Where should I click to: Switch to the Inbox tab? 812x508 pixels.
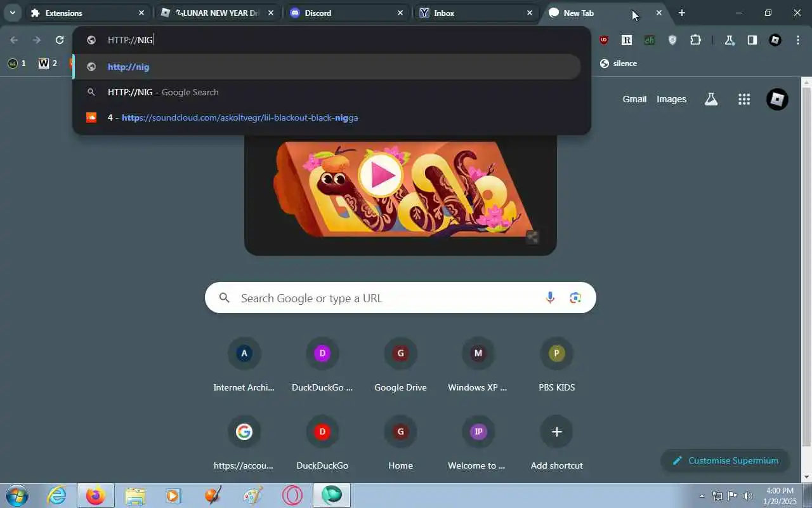coord(476,13)
